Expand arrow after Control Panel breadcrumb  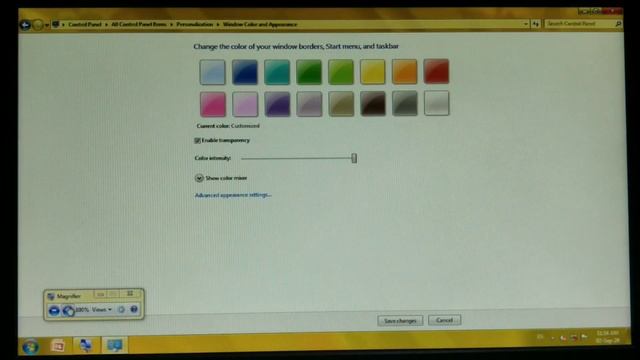(x=106, y=24)
